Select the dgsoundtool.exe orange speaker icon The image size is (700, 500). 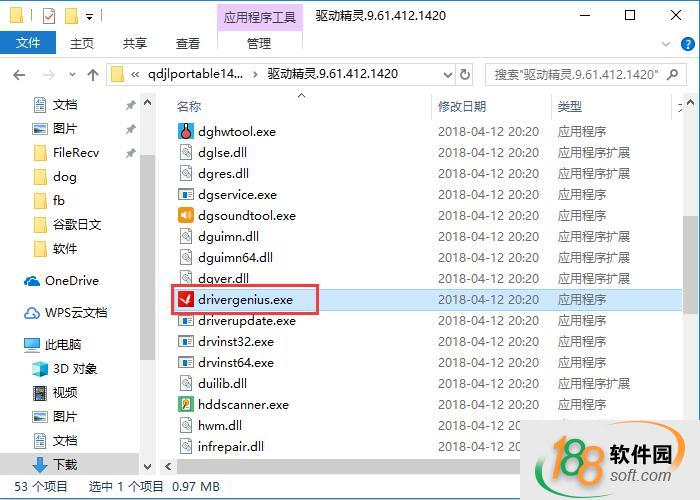186,215
